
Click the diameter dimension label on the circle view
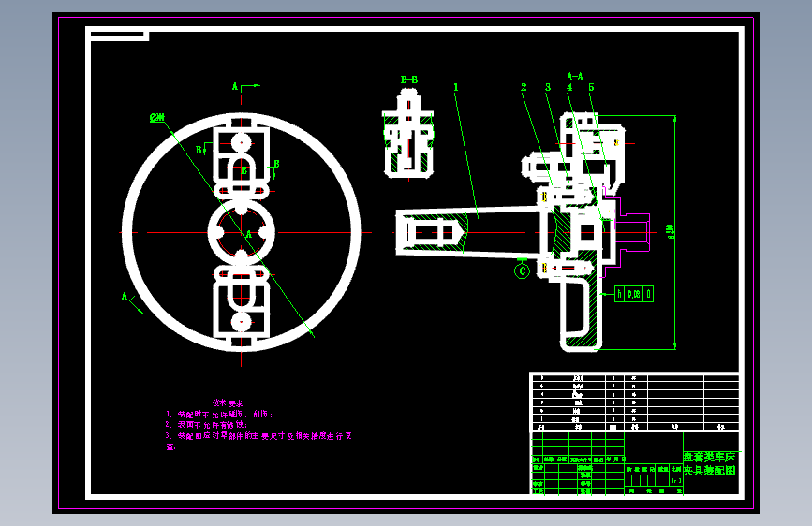tap(157, 118)
